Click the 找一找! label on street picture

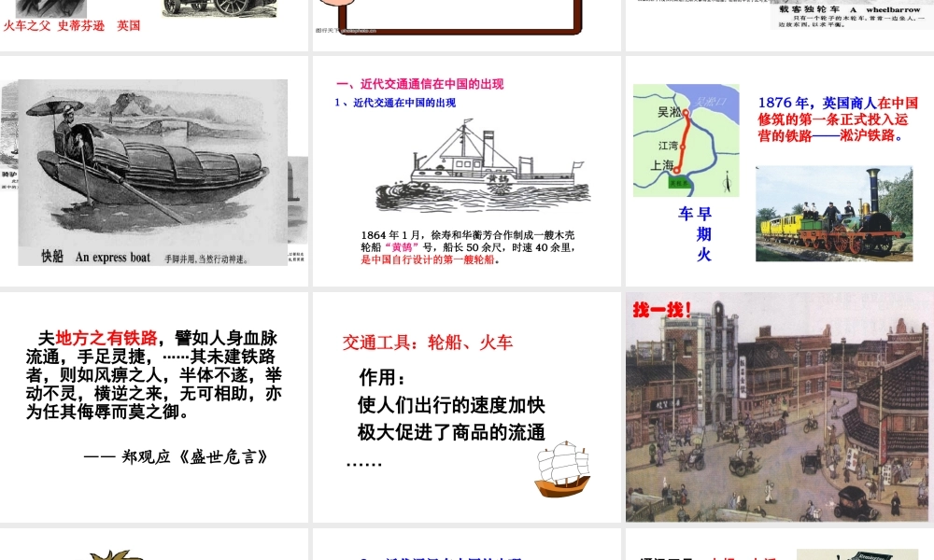pyautogui.click(x=662, y=310)
